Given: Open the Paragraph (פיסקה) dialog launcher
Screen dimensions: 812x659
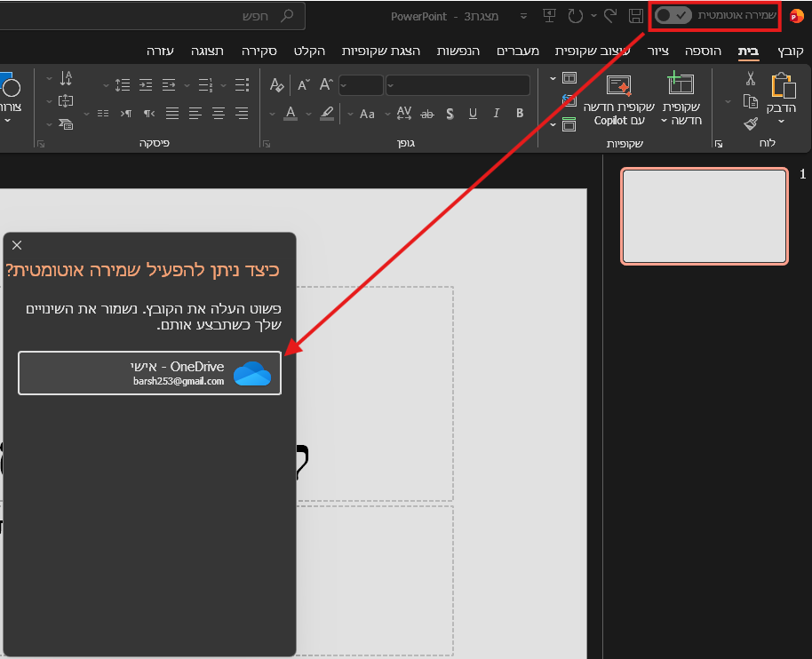Looking at the screenshot, I should click(x=41, y=144).
